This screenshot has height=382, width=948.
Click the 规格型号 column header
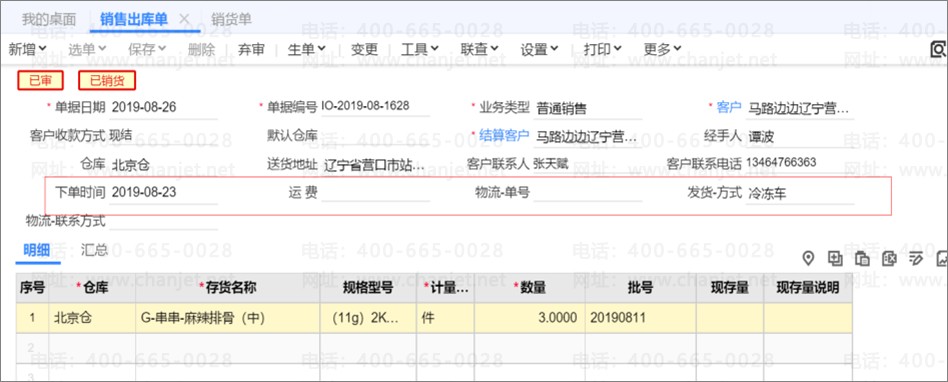pyautogui.click(x=368, y=288)
